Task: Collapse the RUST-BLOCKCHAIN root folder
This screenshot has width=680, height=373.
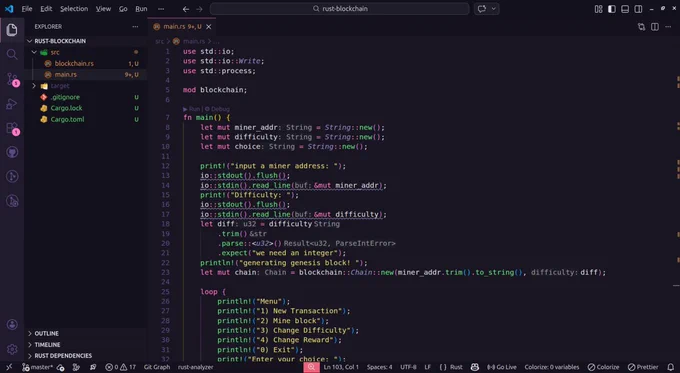Action: tap(29, 41)
